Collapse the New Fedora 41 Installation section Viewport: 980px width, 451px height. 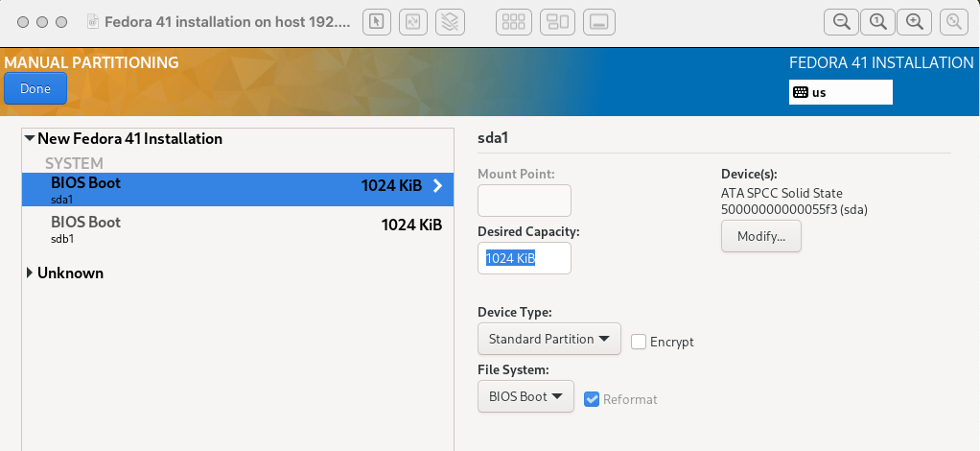point(30,138)
